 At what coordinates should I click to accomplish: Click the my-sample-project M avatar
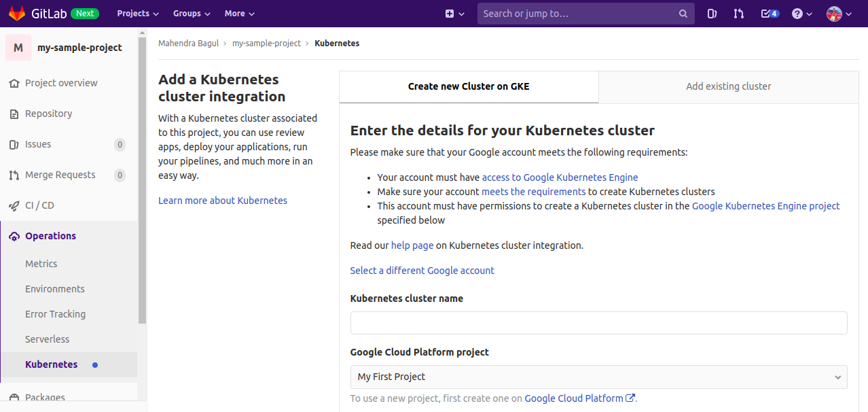tap(18, 48)
